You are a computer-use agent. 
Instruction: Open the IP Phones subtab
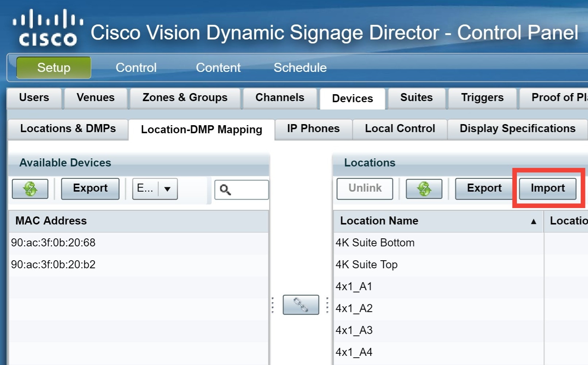(313, 128)
